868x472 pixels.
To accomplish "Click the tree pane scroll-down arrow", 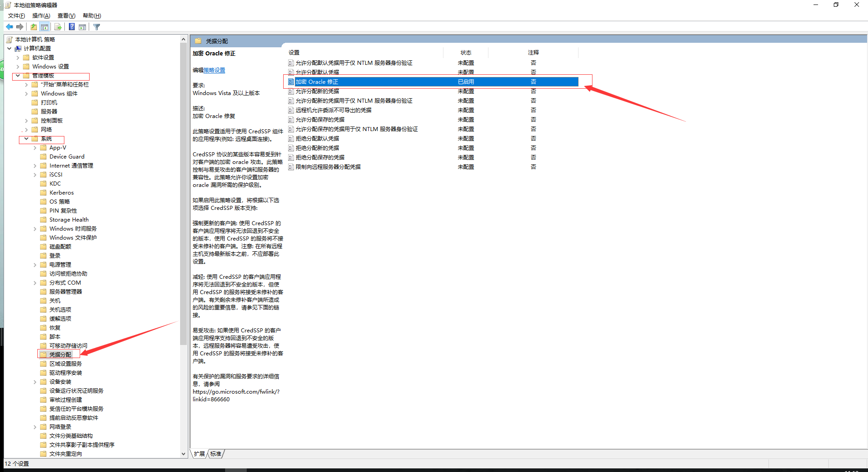I will pos(183,454).
